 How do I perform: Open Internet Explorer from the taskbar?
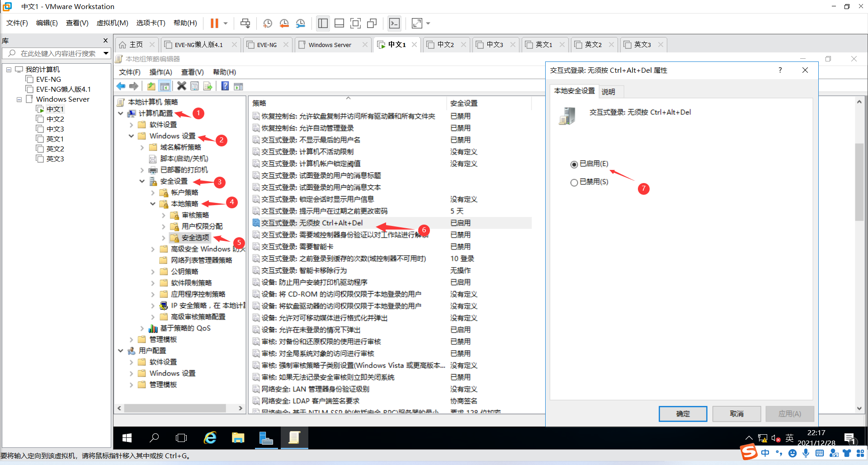[x=210, y=438]
